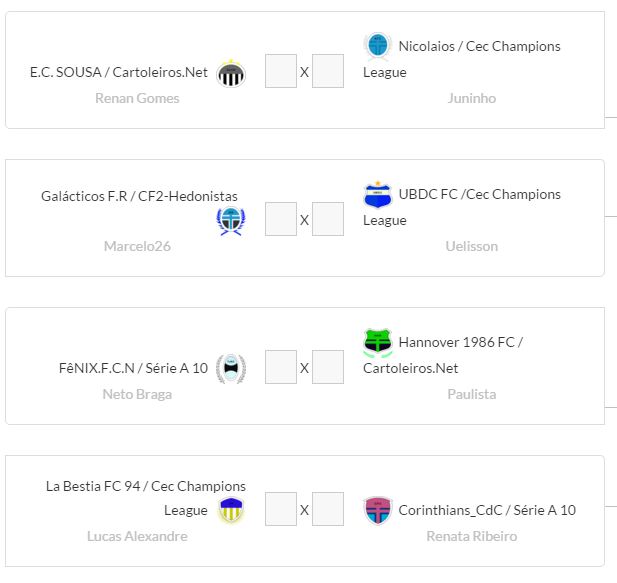This screenshot has height=583, width=617.
Task: Focus the Hannover 1986 FC score box
Action: coord(328,367)
